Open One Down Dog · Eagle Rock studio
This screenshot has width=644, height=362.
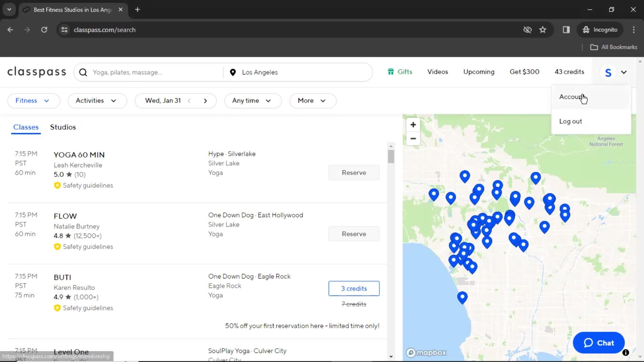tap(249, 277)
